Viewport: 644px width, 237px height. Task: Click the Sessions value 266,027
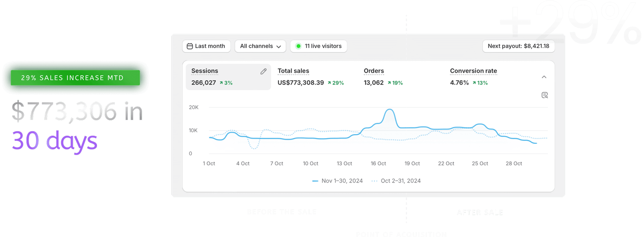[x=203, y=83]
